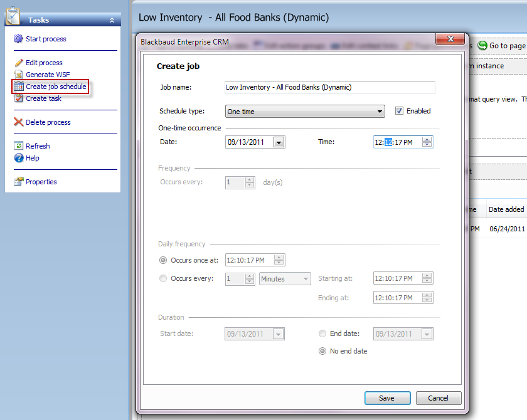The height and width of the screenshot is (420, 527).
Task: Choose the Delete process link
Action: point(48,122)
